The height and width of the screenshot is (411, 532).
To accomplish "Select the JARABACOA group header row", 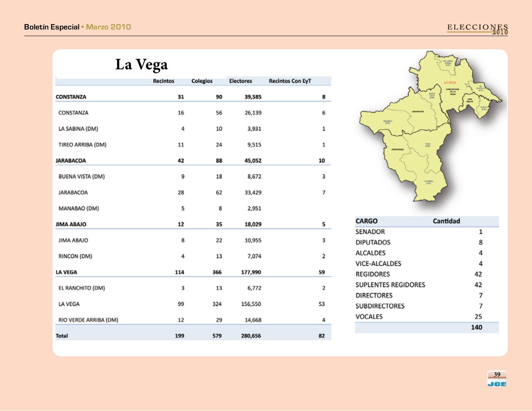I will point(71,160).
